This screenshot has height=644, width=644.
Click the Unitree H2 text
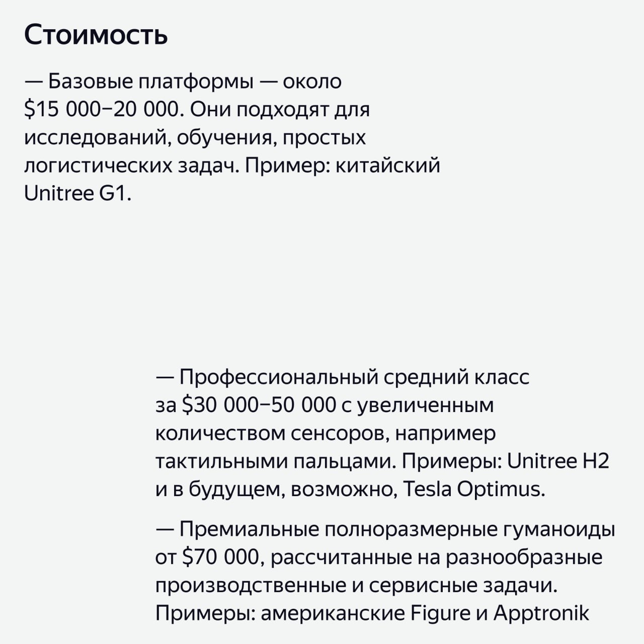(558, 461)
